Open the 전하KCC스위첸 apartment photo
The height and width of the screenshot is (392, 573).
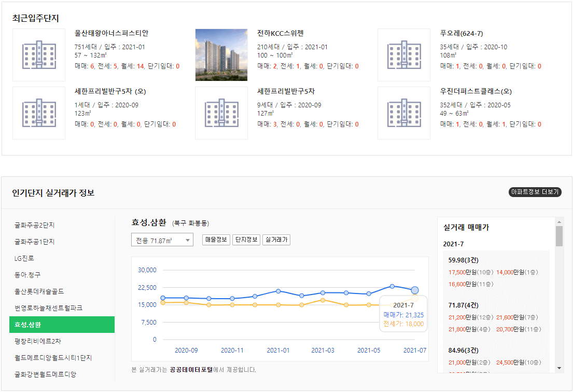(221, 55)
